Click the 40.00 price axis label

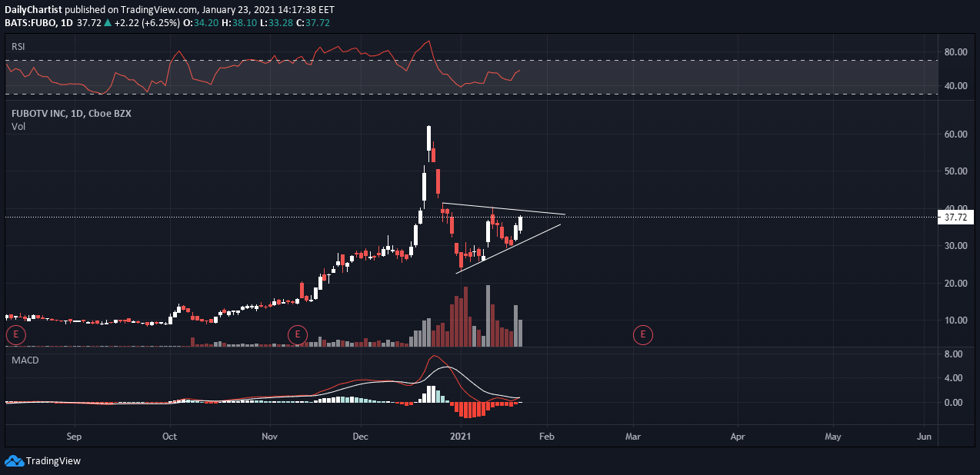(955, 208)
